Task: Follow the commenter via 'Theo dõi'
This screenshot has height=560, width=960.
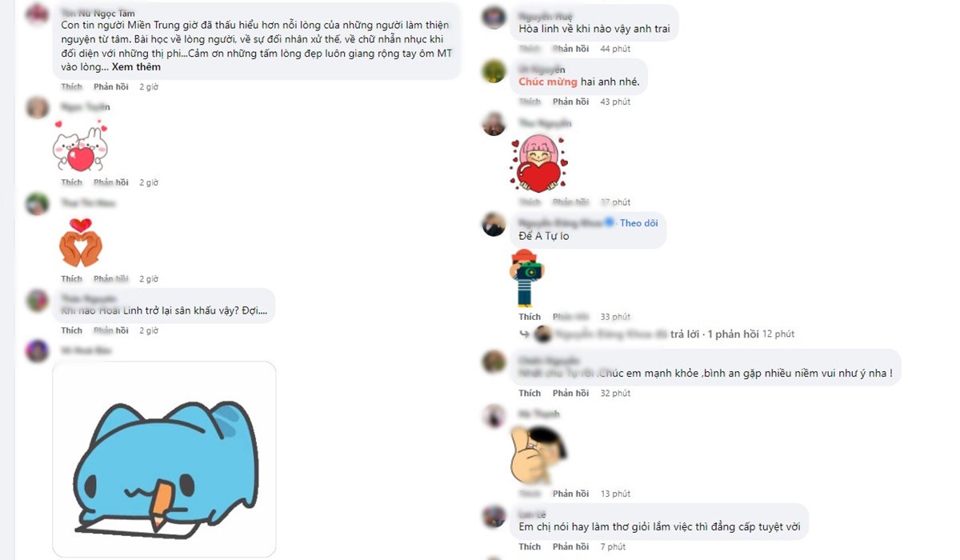Action: coord(639,223)
